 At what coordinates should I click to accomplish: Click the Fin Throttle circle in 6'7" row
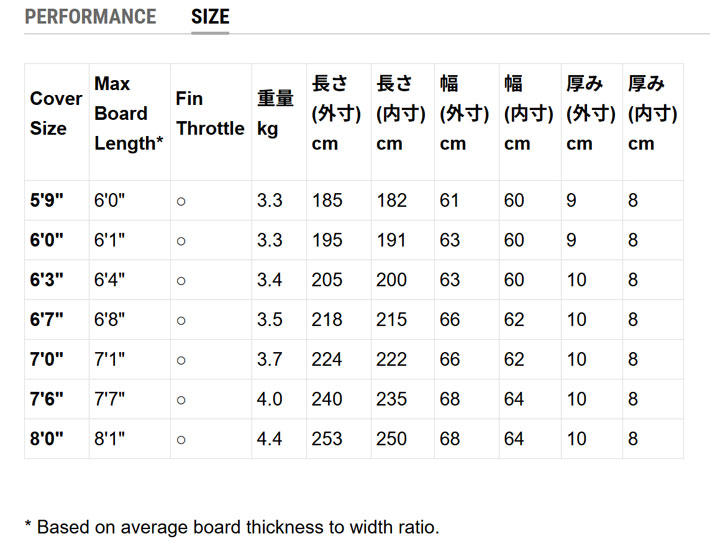coord(181,320)
